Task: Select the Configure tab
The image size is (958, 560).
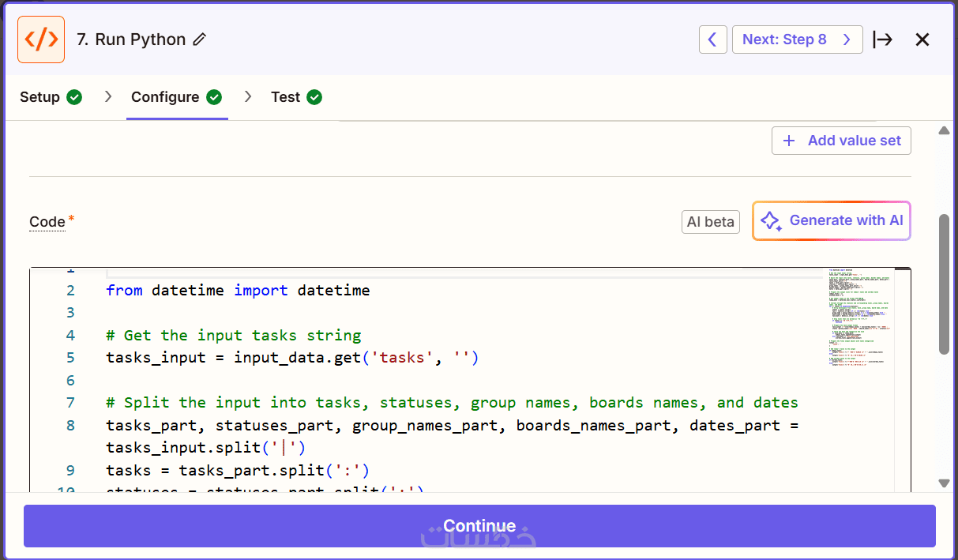Action: coord(165,97)
